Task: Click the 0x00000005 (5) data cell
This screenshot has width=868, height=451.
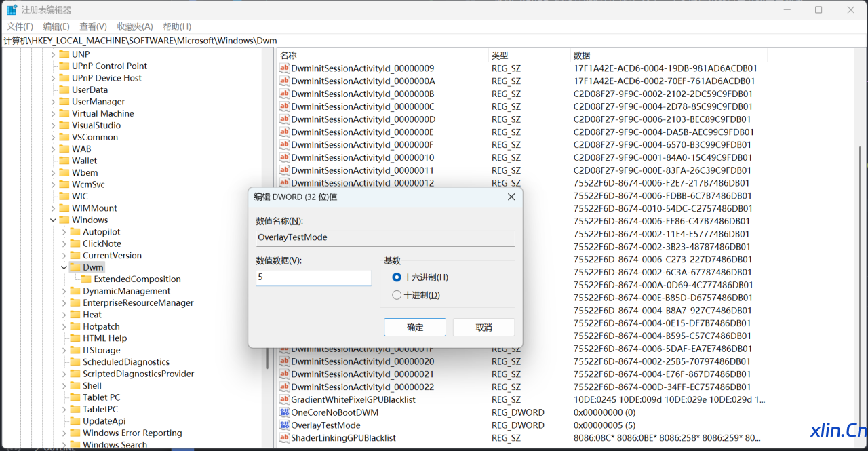Action: tap(604, 425)
